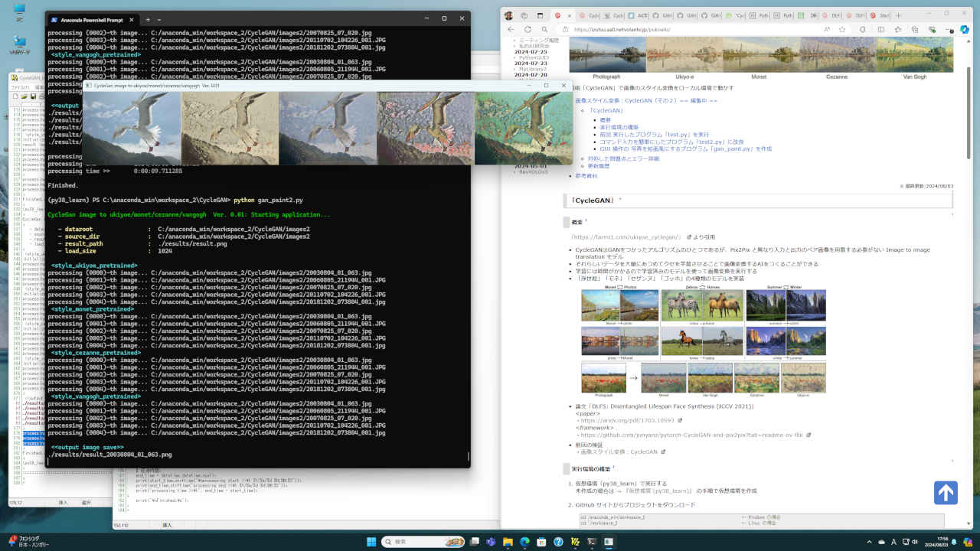
Task: Click the browser refresh button
Action: (528, 30)
